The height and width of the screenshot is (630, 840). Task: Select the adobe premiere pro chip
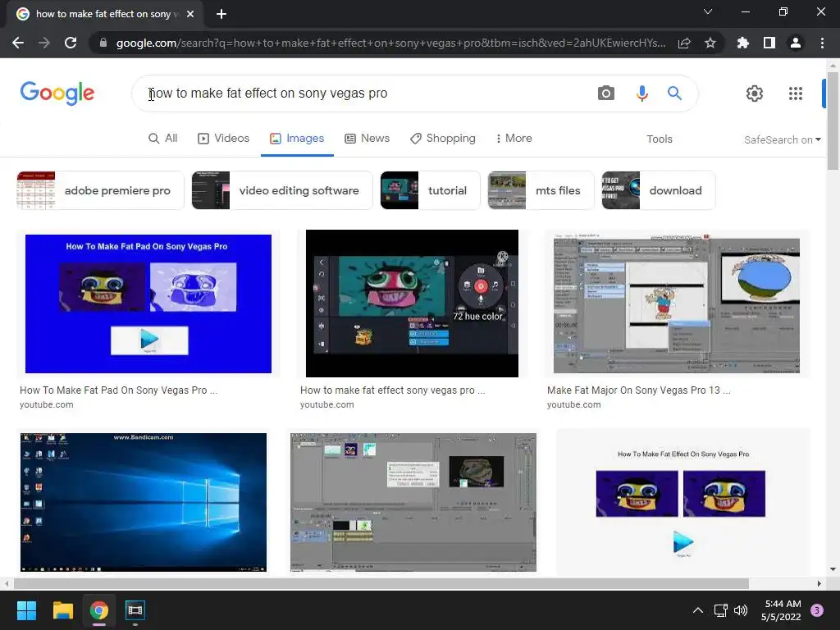click(100, 190)
